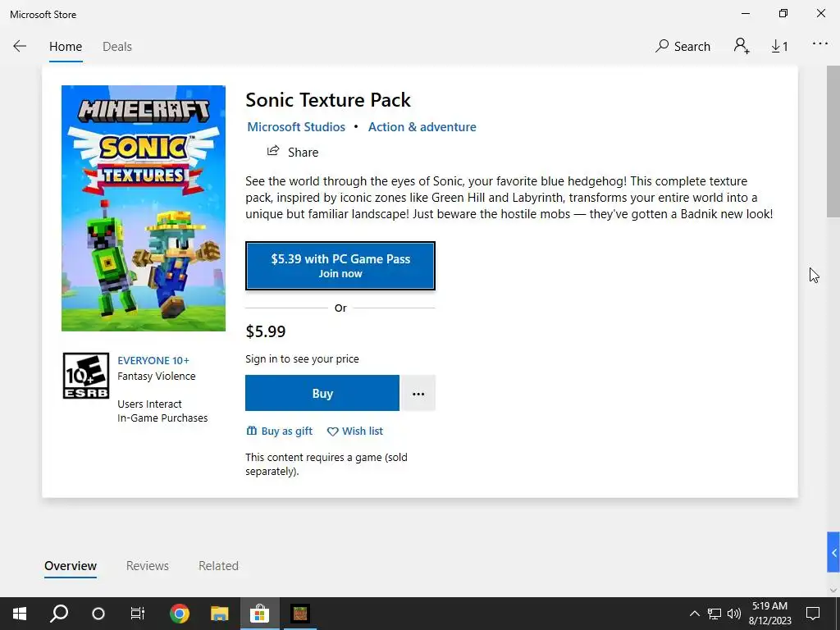Click the $5.39 with PC Game Pass button
This screenshot has width=840, height=630.
click(x=340, y=266)
